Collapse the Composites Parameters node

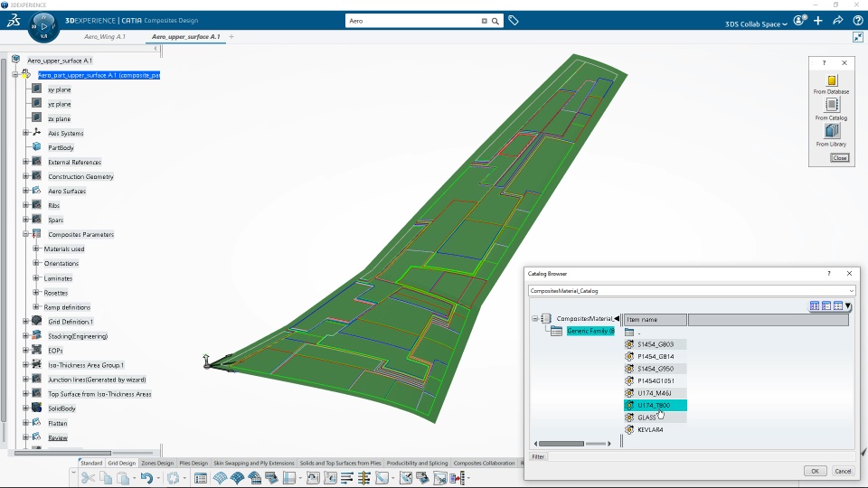click(25, 234)
